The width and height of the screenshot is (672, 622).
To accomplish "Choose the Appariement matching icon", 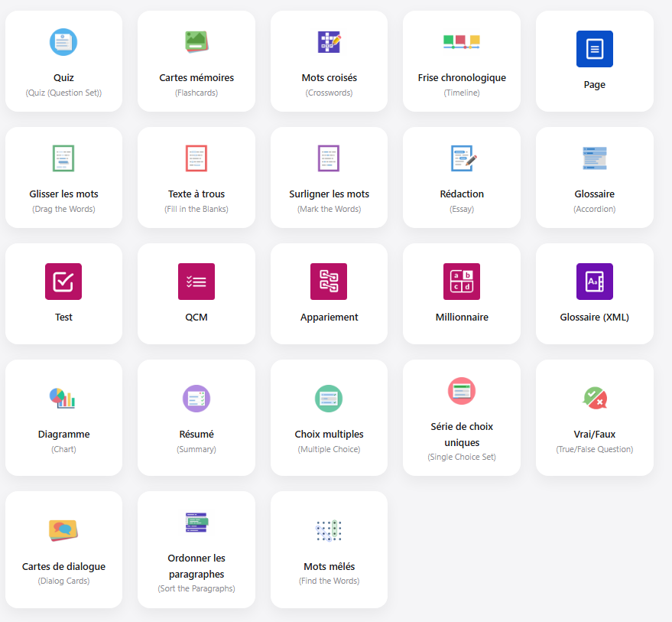I will [x=329, y=282].
